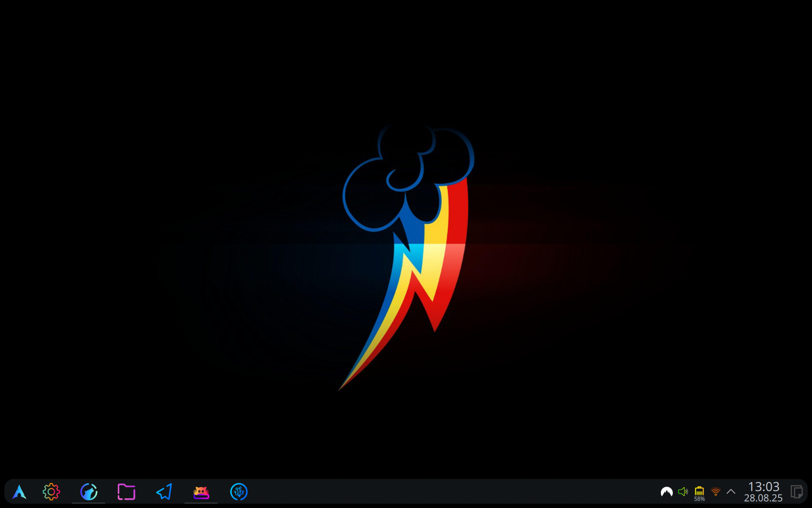Open the NordVPN tray icon

click(666, 492)
